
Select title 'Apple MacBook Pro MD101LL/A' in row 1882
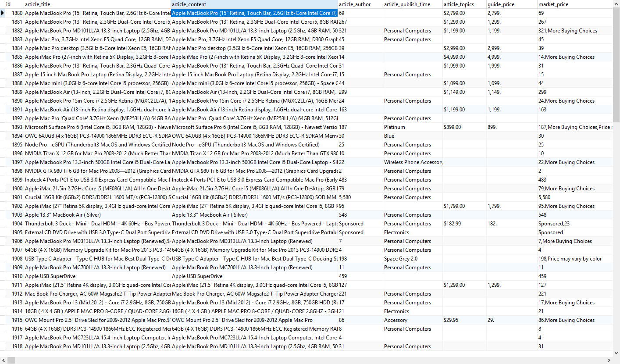[x=97, y=31]
